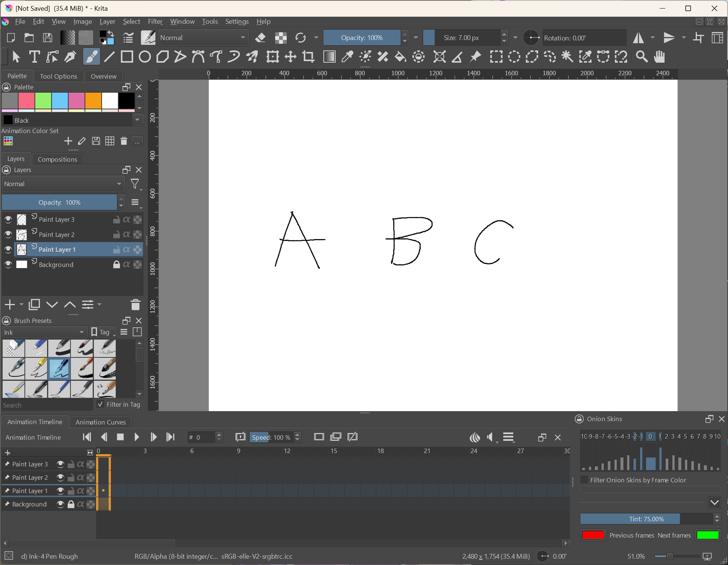Select the Rectangular Selection tool
Viewport: 728px width, 565px height.
(x=496, y=57)
